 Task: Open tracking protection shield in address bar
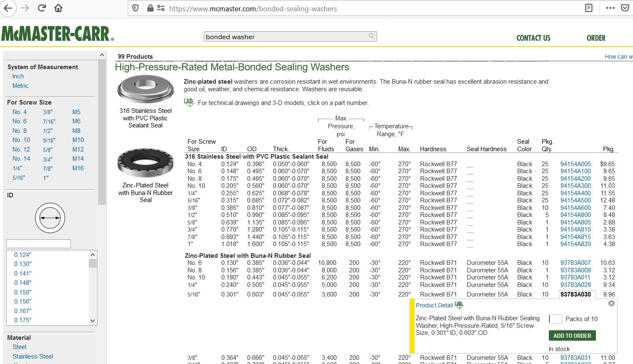point(135,8)
